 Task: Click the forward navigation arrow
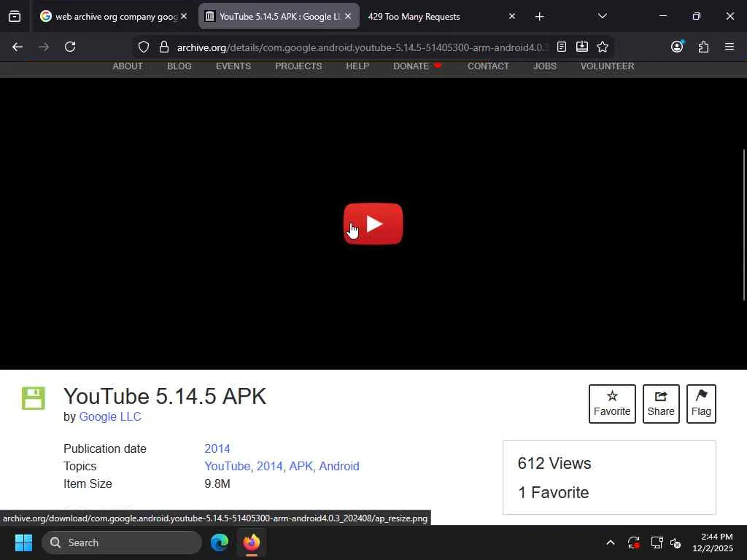click(44, 47)
